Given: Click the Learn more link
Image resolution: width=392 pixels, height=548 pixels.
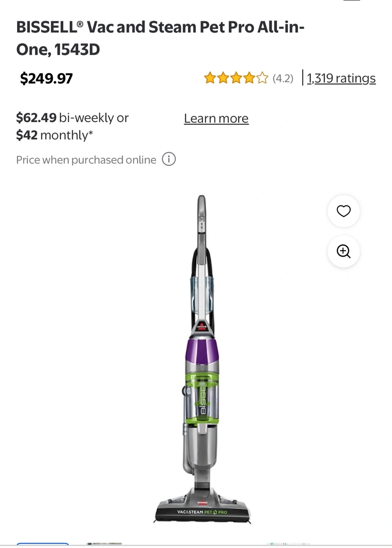Looking at the screenshot, I should click(x=216, y=118).
